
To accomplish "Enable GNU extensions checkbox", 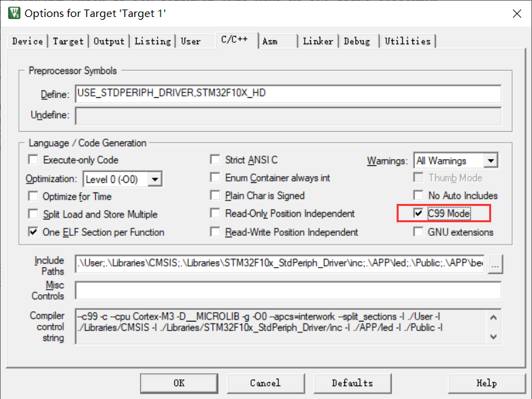I will coord(418,232).
